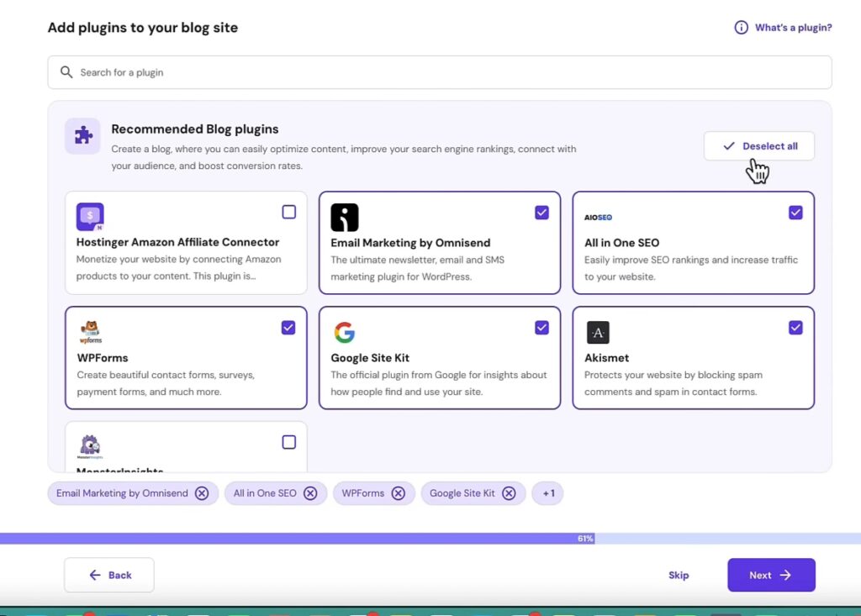Uncheck the Akismet checkbox
This screenshot has width=861, height=616.
click(x=795, y=328)
